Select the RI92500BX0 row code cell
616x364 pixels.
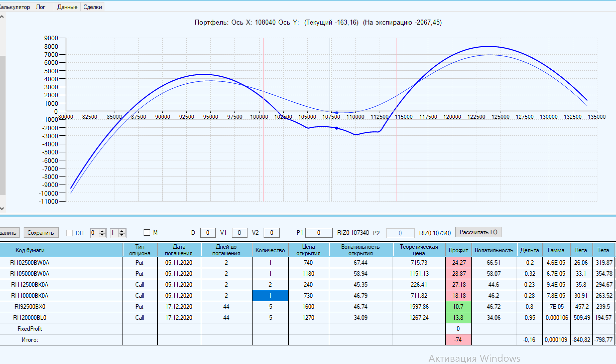pyautogui.click(x=30, y=307)
